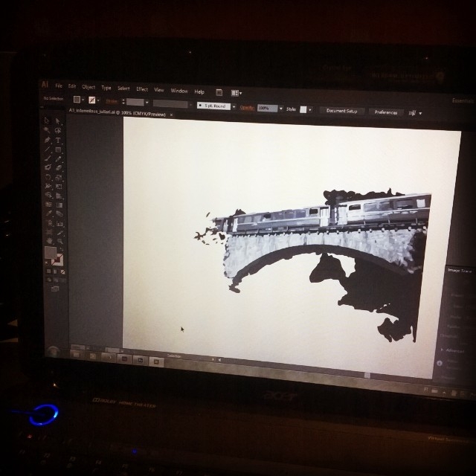The width and height of the screenshot is (476, 476).
Task: Click the Stroke link in control bar
Action: coord(112,101)
